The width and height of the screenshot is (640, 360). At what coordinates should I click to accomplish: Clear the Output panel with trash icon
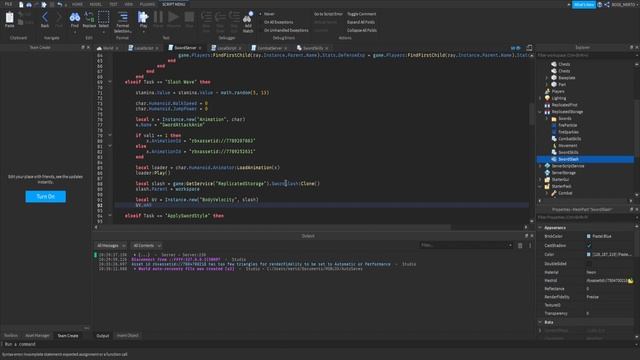pos(520,245)
